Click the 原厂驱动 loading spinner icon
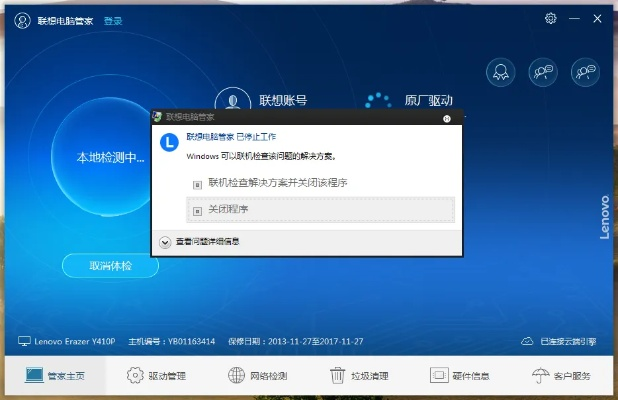The width and height of the screenshot is (618, 400). [x=377, y=100]
